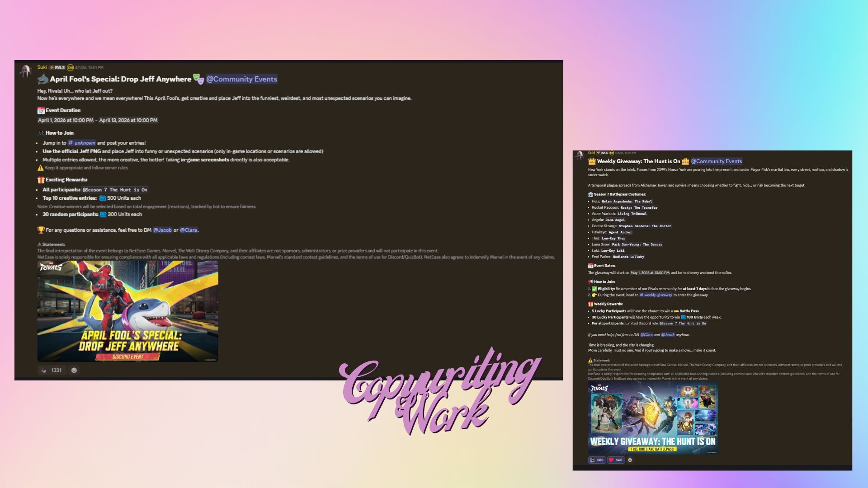
Task: Open Suki's avatar in the April Fool's post
Action: [x=25, y=71]
